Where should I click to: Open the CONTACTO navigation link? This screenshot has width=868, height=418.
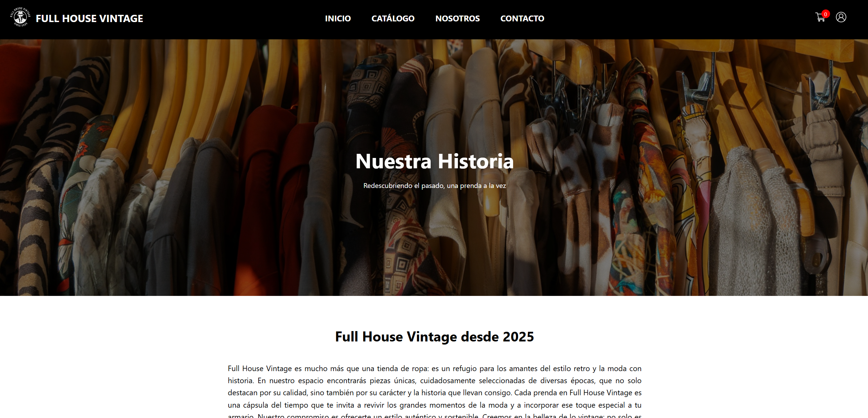coord(522,19)
